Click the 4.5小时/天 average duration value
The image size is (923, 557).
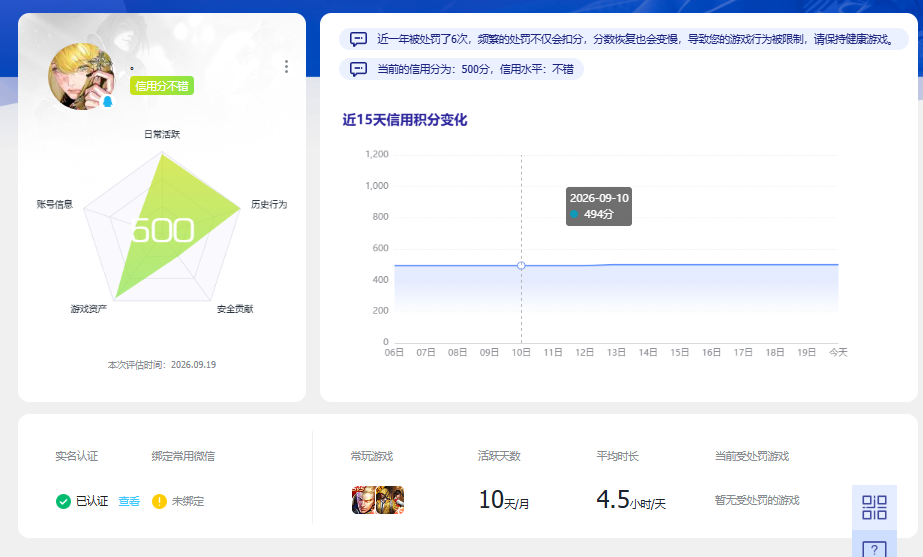tap(630, 500)
